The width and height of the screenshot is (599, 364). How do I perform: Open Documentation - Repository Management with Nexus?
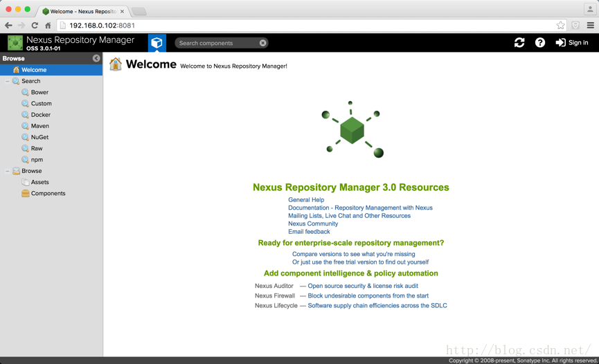360,208
